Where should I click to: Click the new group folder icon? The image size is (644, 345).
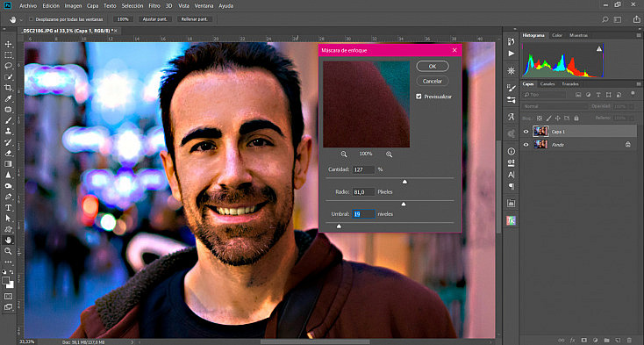[x=606, y=340]
